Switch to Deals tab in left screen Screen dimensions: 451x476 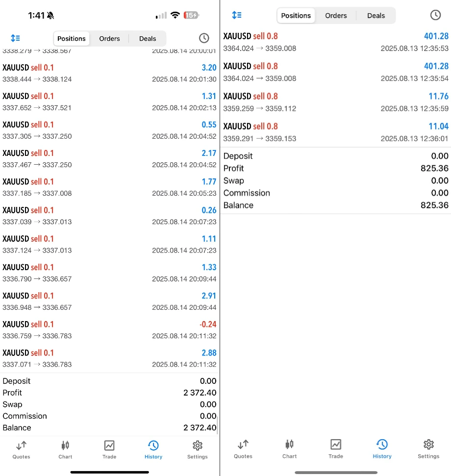pyautogui.click(x=148, y=39)
